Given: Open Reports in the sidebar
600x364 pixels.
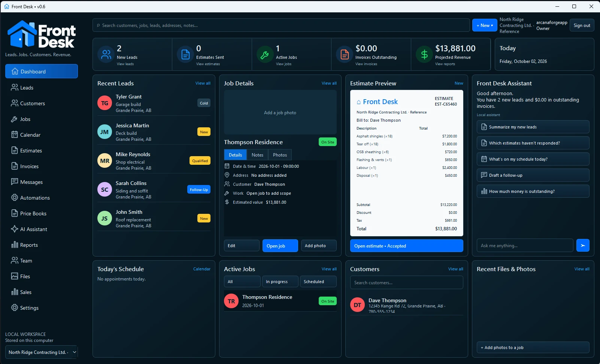Looking at the screenshot, I should 41,245.
